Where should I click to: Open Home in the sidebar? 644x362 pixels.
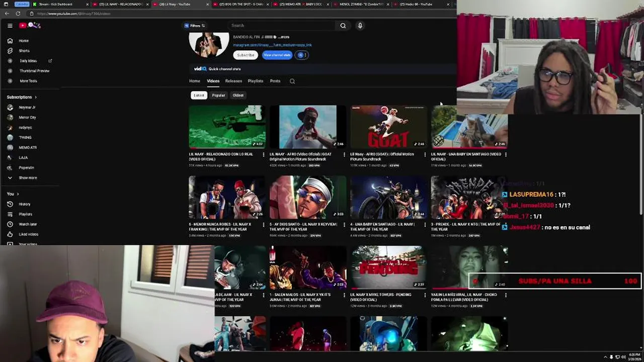coord(24,41)
